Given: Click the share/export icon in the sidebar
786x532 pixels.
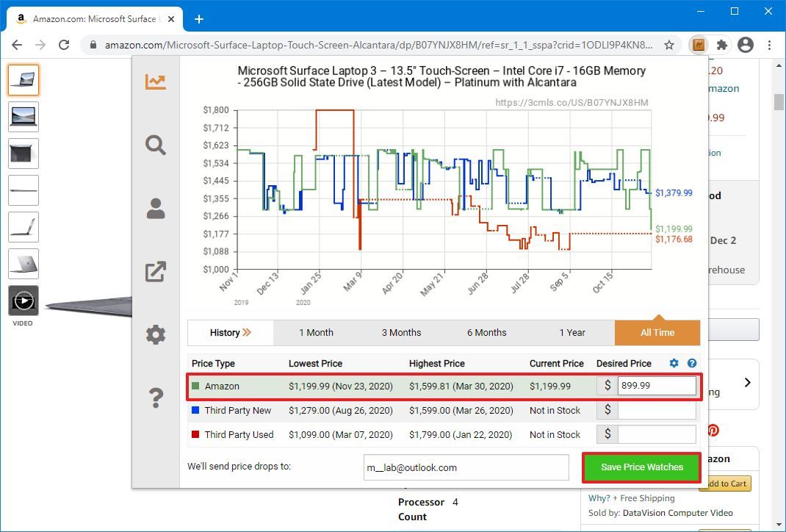Looking at the screenshot, I should pos(154,271).
